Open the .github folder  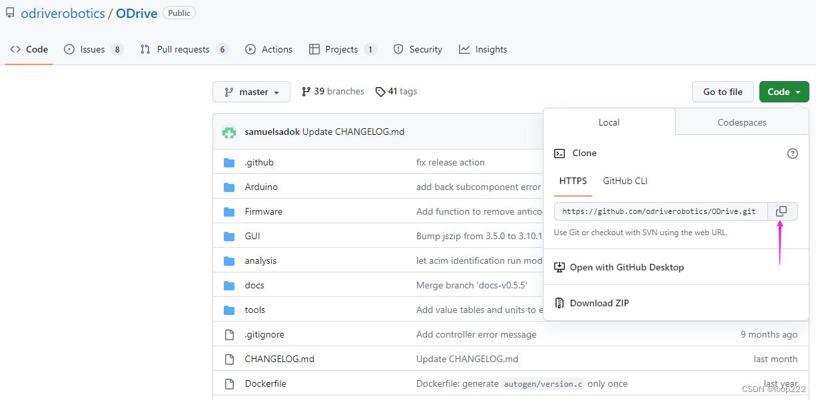(259, 163)
